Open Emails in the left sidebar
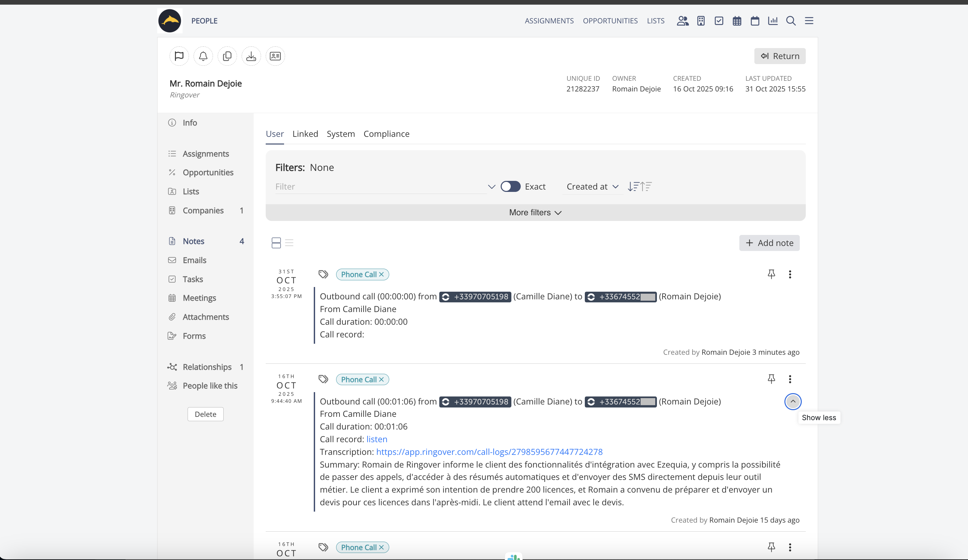This screenshot has height=560, width=968. pos(194,260)
